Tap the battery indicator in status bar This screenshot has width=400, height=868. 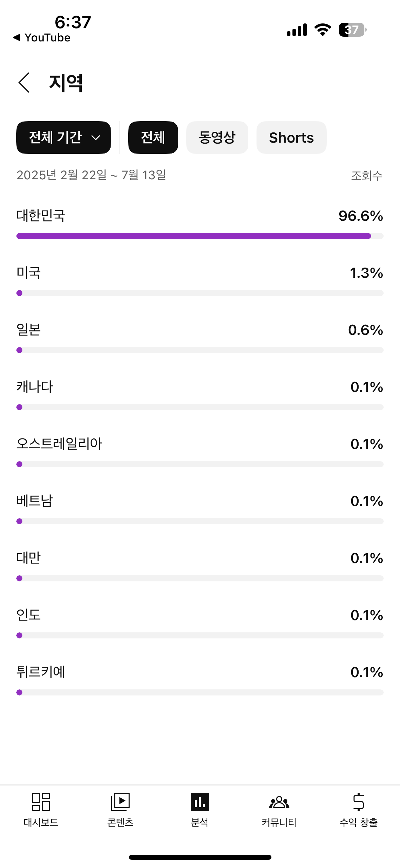click(352, 30)
